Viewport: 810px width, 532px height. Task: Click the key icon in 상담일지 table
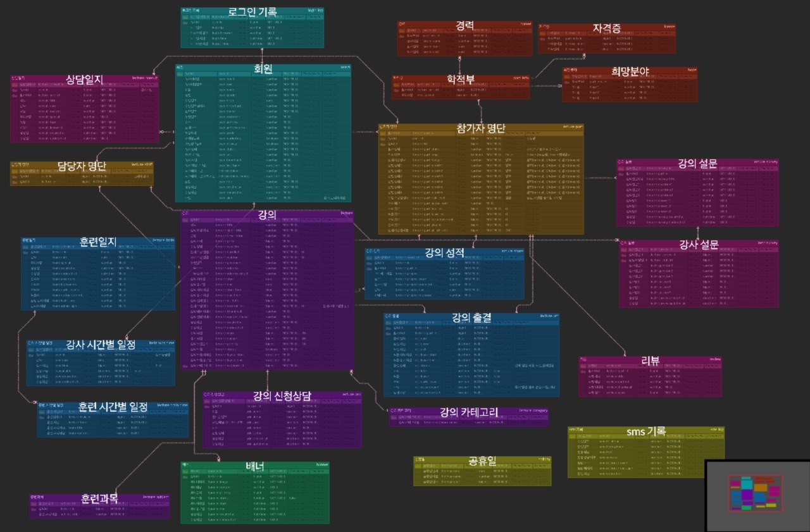point(15,84)
